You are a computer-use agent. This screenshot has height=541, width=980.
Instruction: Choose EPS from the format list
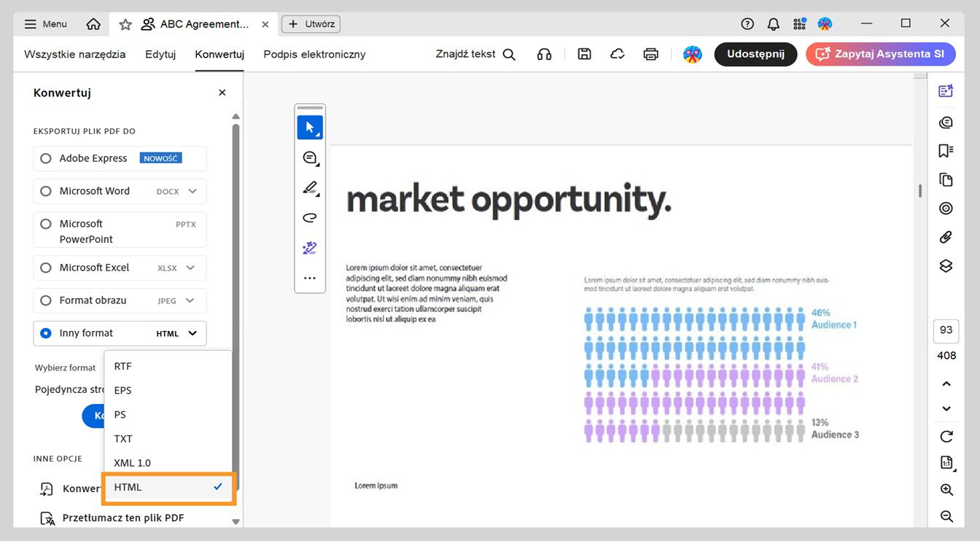click(168, 390)
